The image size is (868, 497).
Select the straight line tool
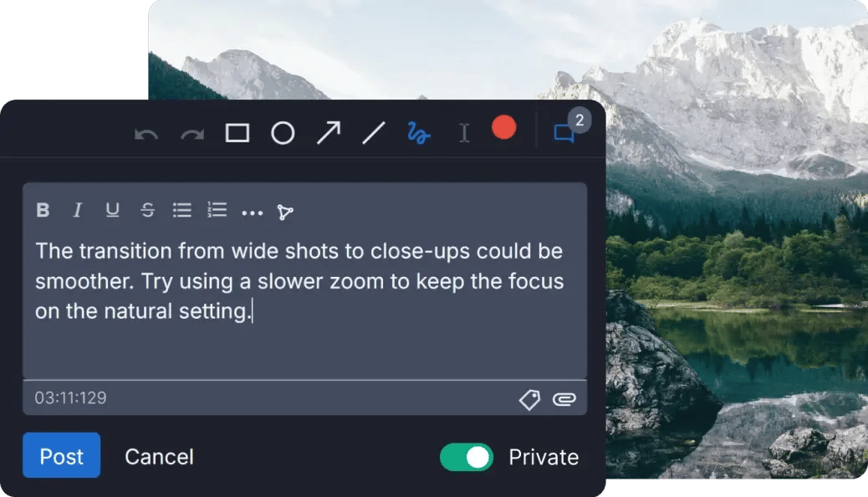(x=373, y=133)
